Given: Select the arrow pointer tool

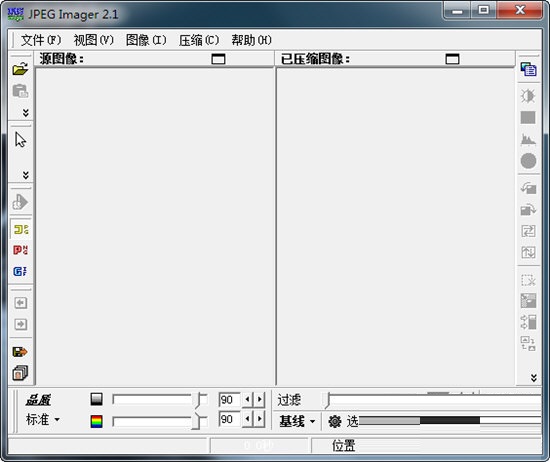Looking at the screenshot, I should pos(20,140).
